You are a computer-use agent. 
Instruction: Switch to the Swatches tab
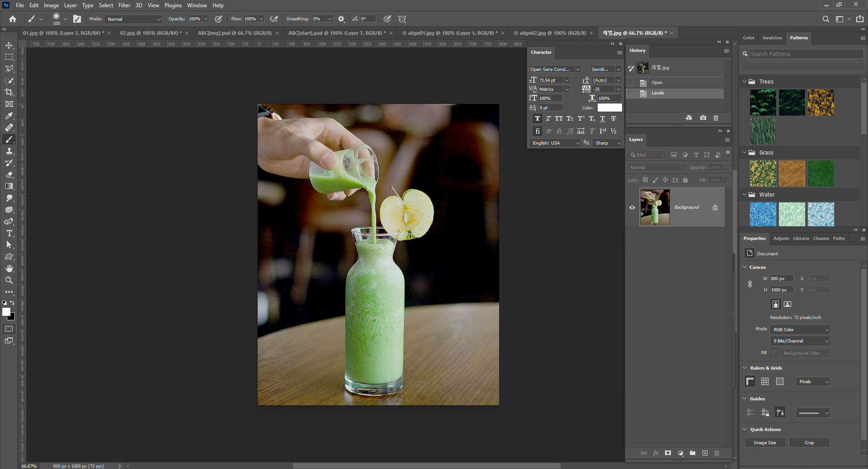click(x=772, y=38)
